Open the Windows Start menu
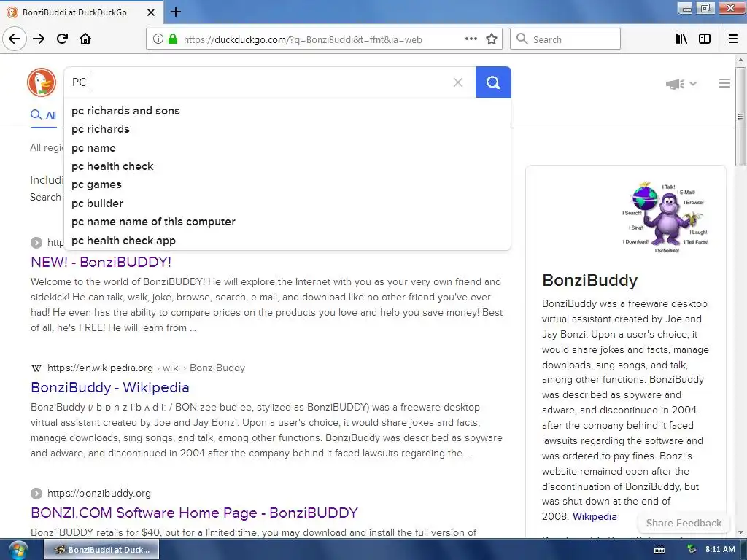 tap(18, 550)
